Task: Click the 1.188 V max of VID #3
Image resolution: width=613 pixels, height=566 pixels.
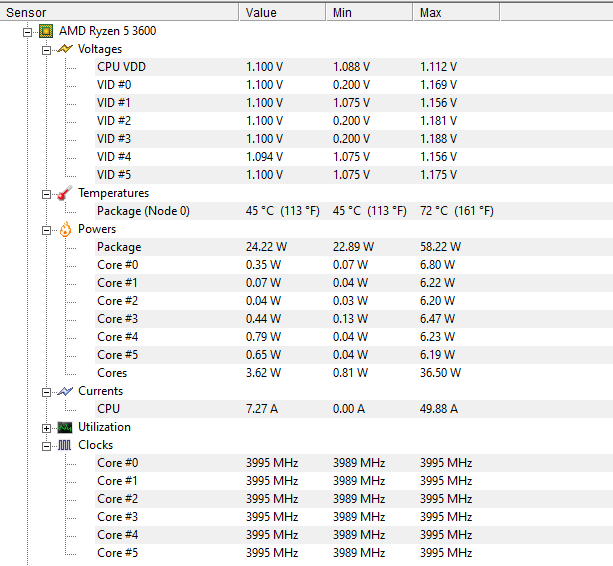Action: coord(438,139)
